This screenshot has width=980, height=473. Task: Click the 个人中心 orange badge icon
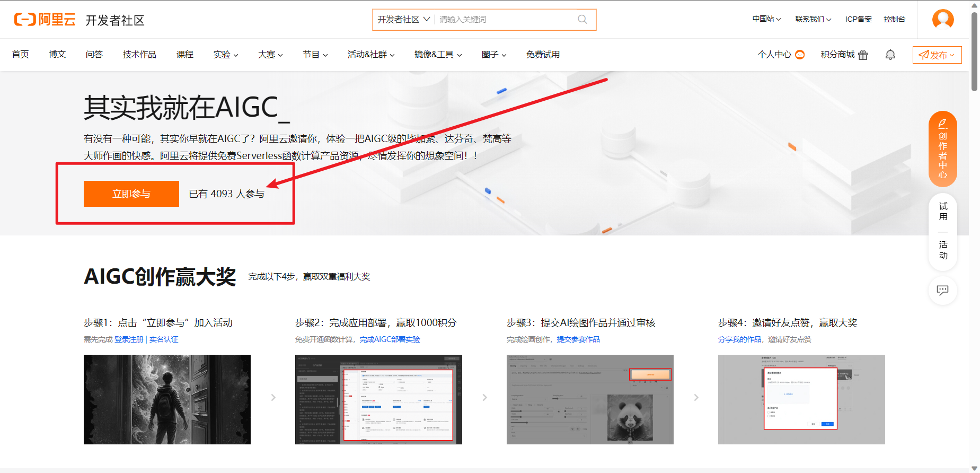[800, 54]
